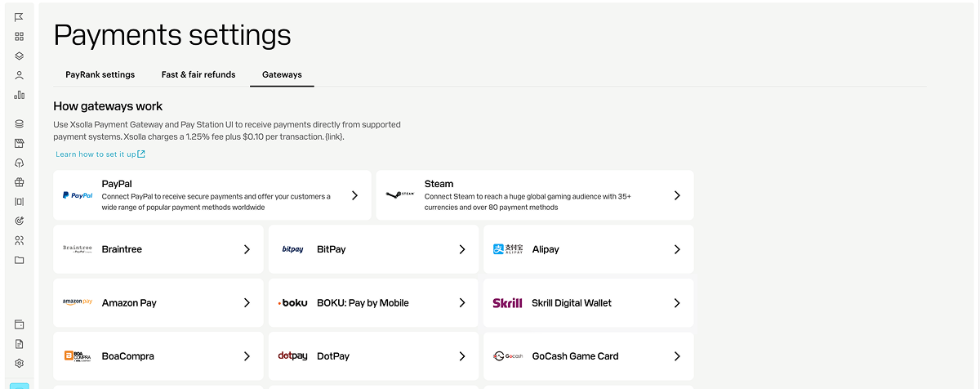Expand the Skrill Digital Wallet arrow

(677, 302)
